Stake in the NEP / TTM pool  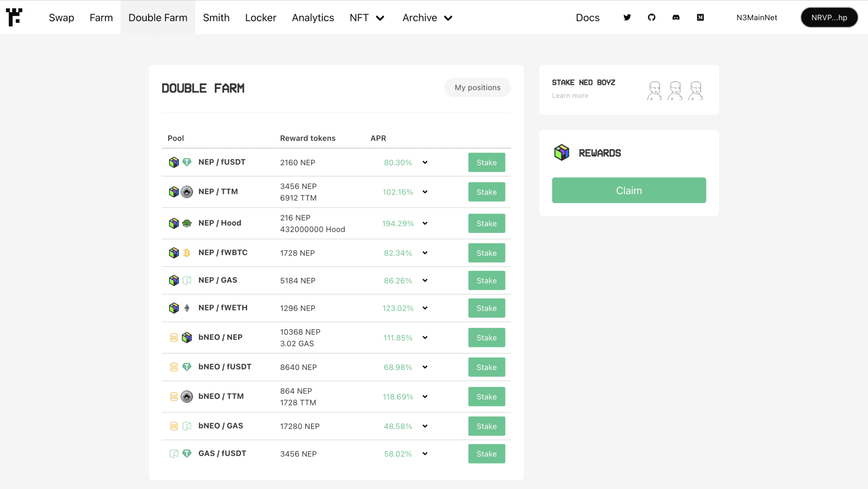click(x=487, y=192)
